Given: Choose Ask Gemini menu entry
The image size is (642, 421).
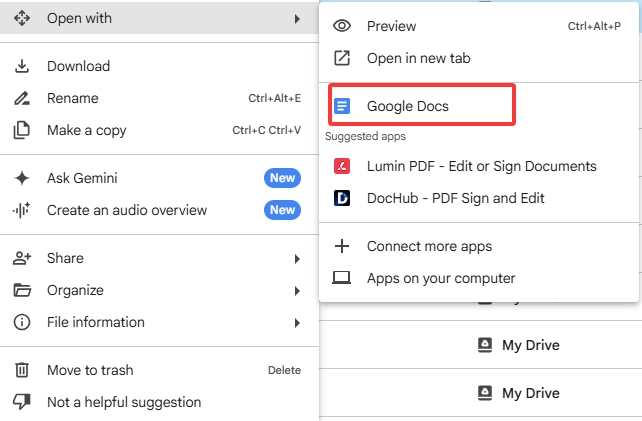Looking at the screenshot, I should point(159,178).
